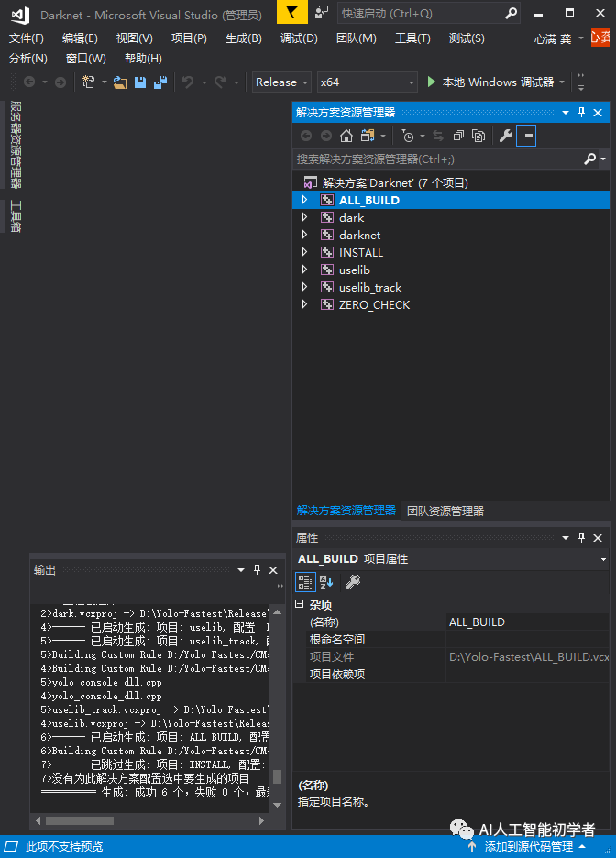616x858 pixels.
Task: Pin the Properties panel
Action: (x=581, y=538)
